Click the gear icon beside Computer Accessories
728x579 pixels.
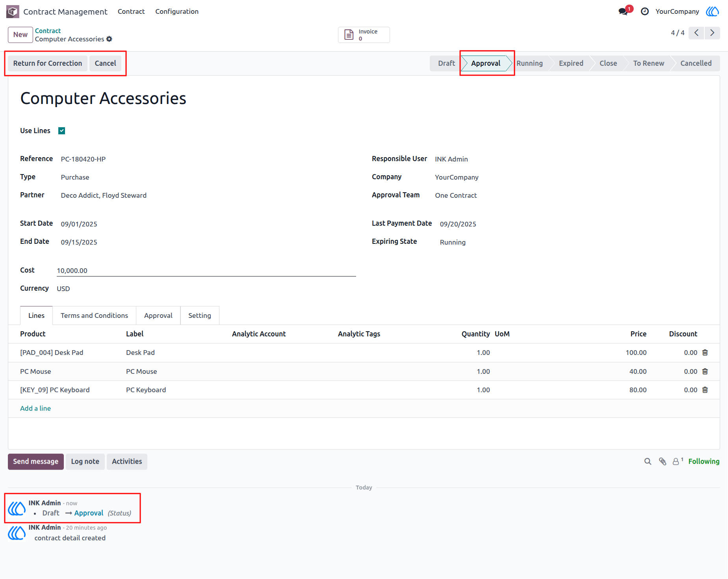coord(109,39)
